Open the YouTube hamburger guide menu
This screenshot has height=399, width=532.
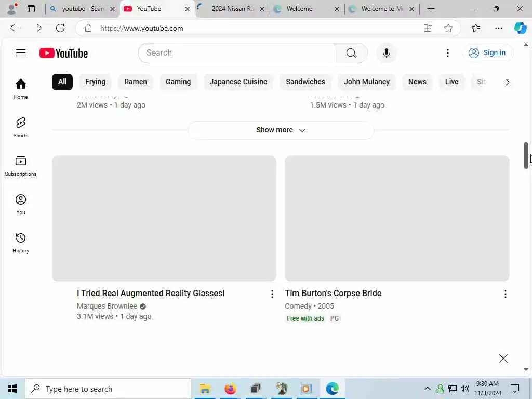coord(21,52)
